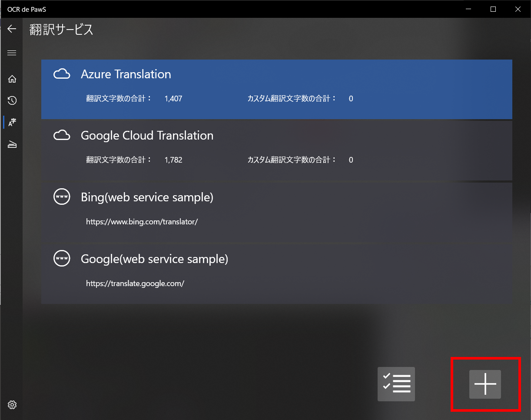Image resolution: width=531 pixels, height=420 pixels.
Task: Open the Home page in sidebar
Action: [x=12, y=79]
